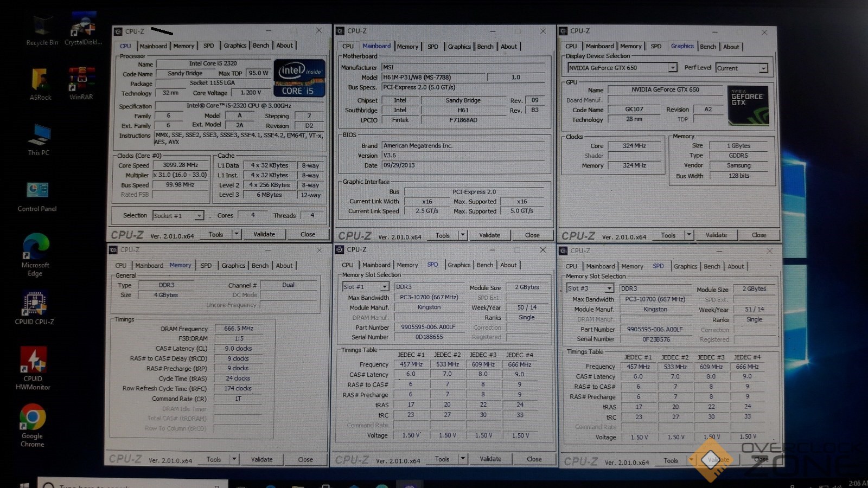Expand the Tools arrow in the GTX 650 window
868x488 pixels.
click(688, 235)
